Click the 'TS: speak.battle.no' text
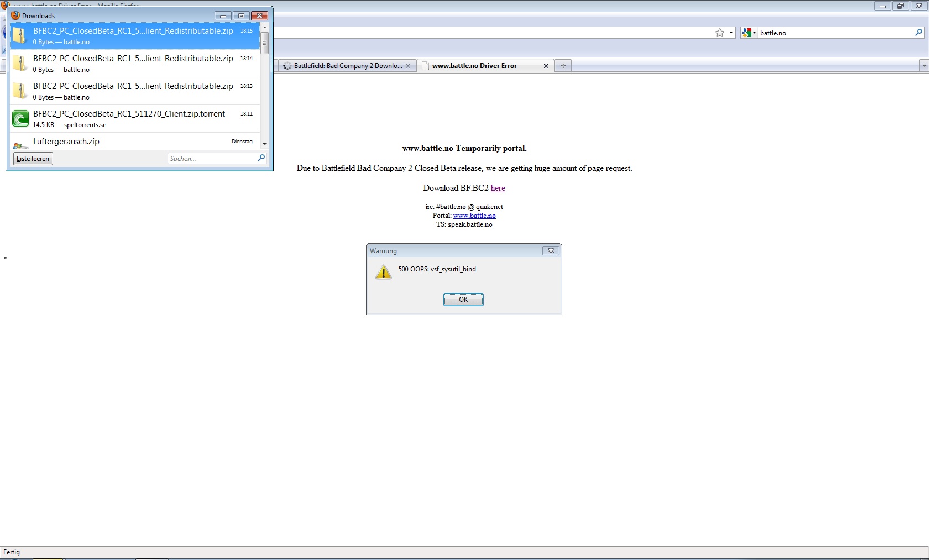The height and width of the screenshot is (560, 931). coord(464,224)
